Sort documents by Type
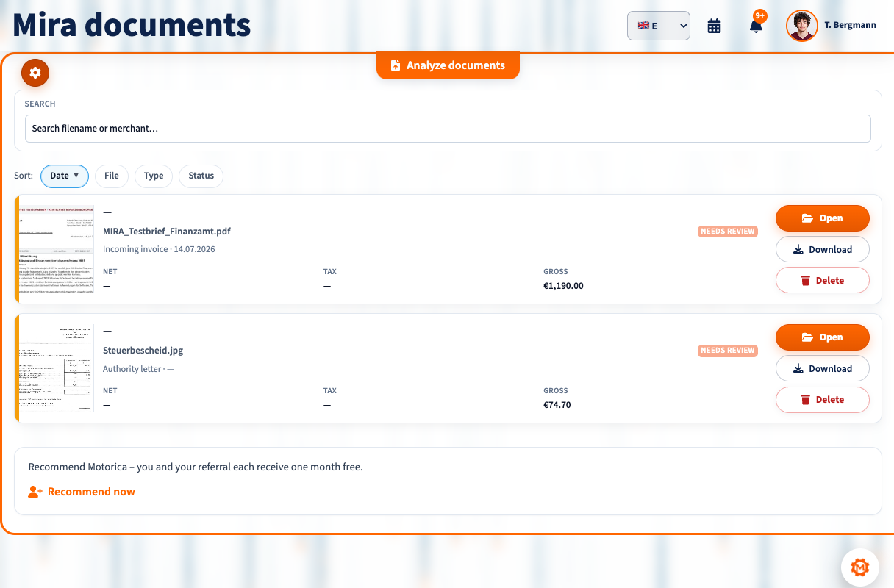 point(154,176)
